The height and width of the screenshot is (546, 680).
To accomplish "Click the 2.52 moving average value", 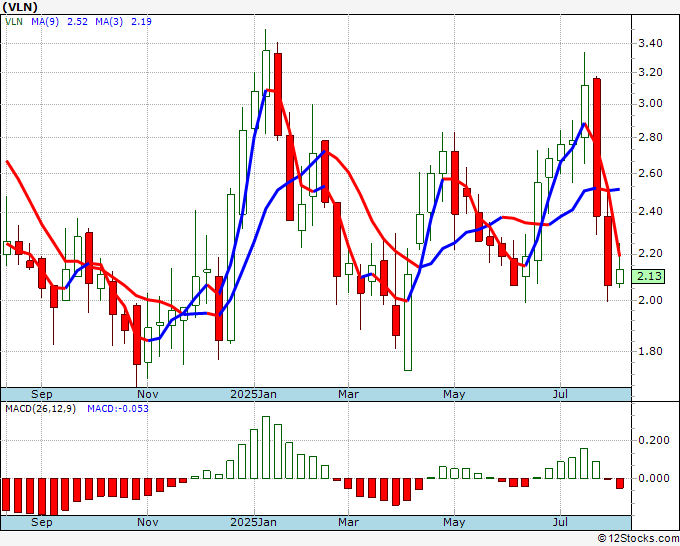I will point(78,21).
